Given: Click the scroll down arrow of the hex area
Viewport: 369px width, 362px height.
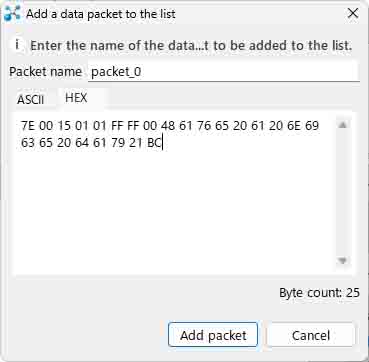Looking at the screenshot, I should tap(343, 261).
